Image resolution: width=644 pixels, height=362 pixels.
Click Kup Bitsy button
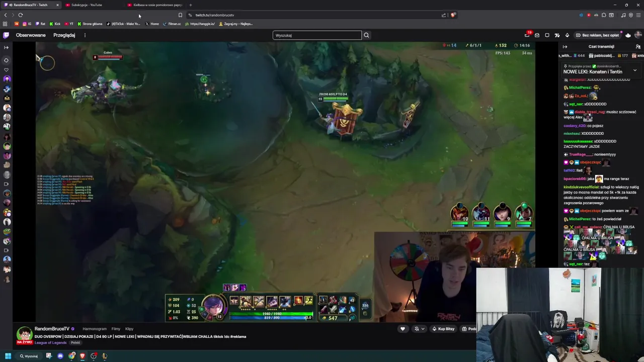click(x=443, y=329)
